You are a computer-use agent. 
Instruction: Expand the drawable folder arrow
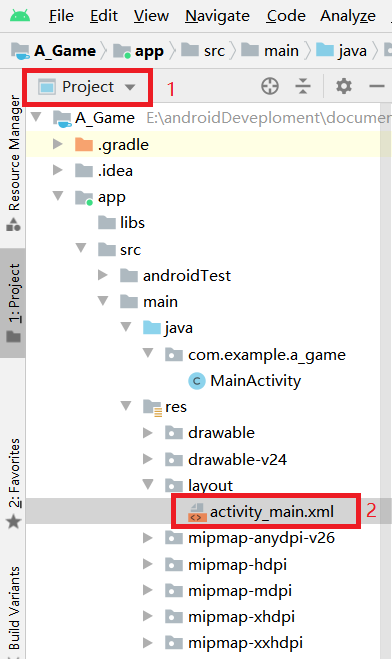[x=147, y=432]
